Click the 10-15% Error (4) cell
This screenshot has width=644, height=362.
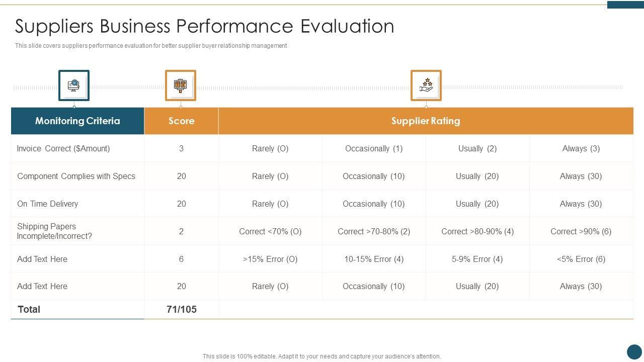coord(374,259)
